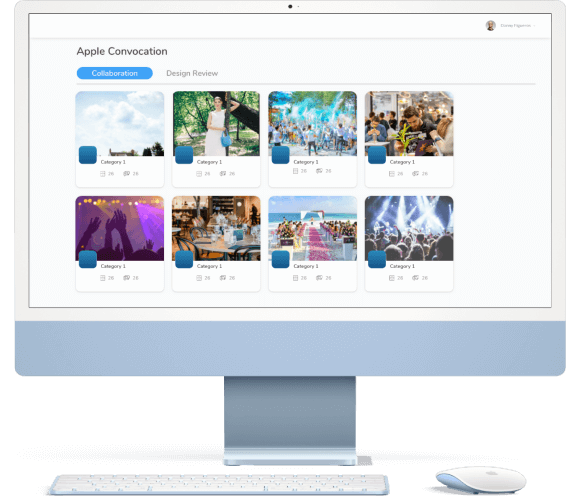Switch to the Design Review tab
Screen dimensions: 567x500
tap(192, 73)
